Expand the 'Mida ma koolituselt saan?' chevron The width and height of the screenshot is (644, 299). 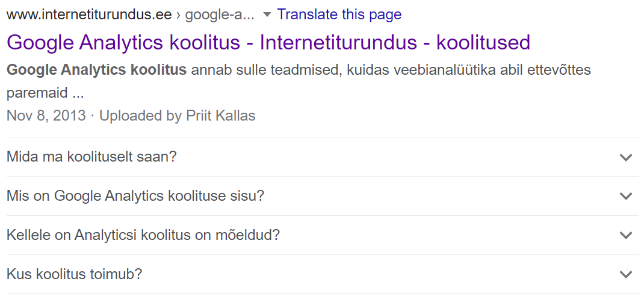click(626, 157)
